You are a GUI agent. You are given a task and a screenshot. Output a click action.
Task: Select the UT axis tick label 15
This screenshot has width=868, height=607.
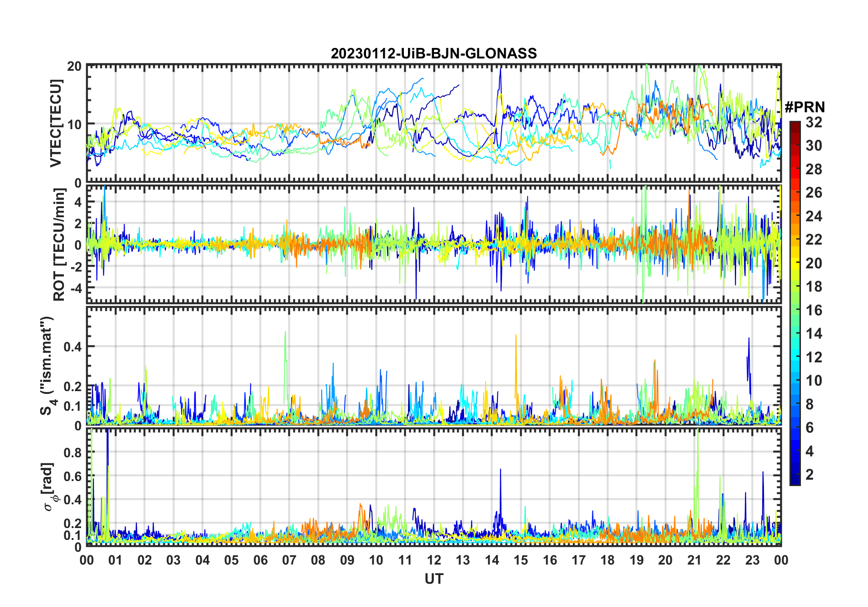coord(521,560)
